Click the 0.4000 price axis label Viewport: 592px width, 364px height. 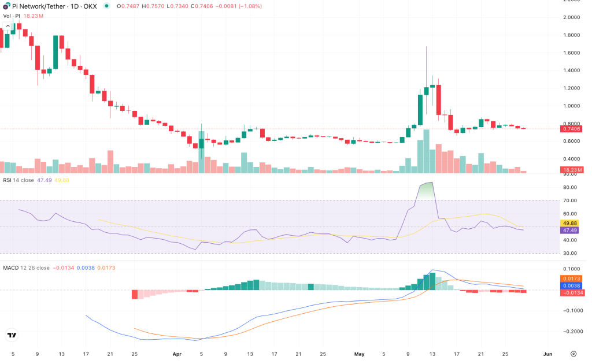[571, 159]
